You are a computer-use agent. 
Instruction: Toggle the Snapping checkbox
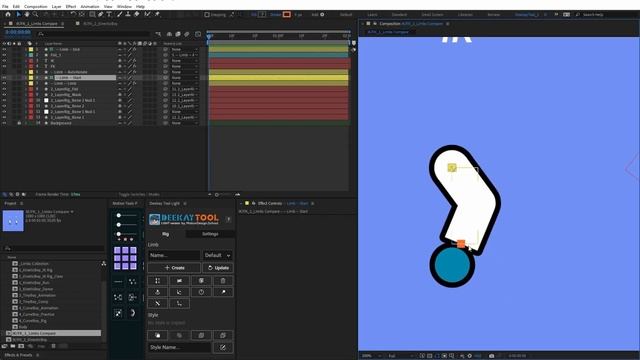(x=207, y=15)
